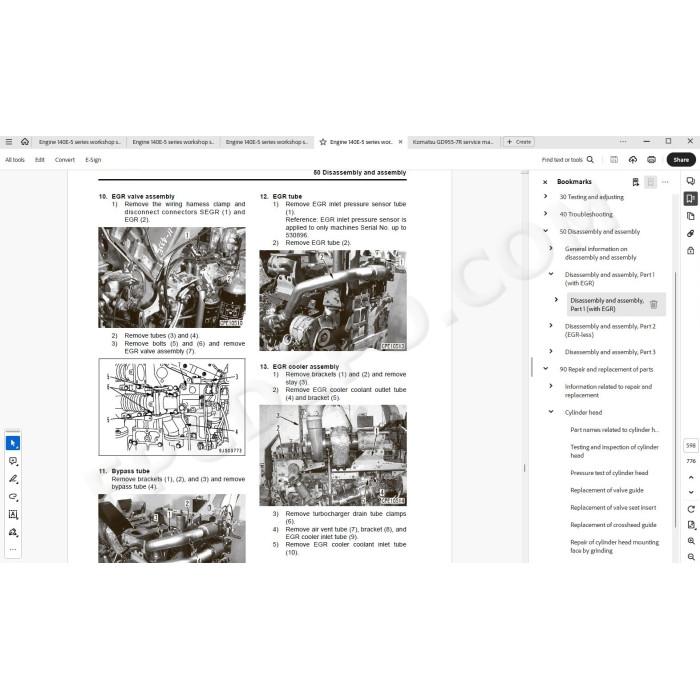Open Testing and inspection of cylinder head bookmark
The height and width of the screenshot is (700, 700).
(614, 451)
